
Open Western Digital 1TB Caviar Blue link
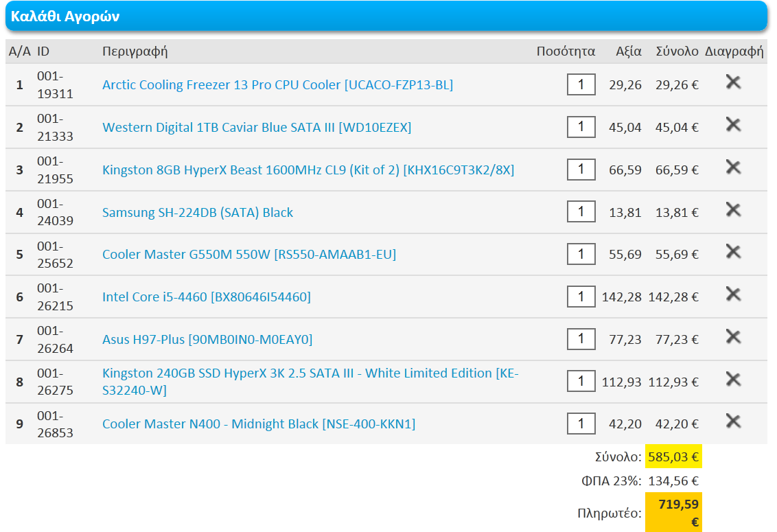(257, 128)
